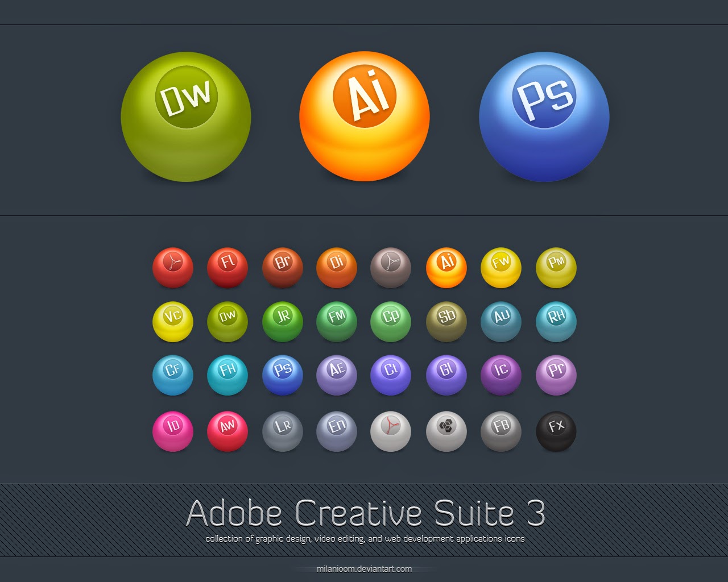
Task: Choose the orange Director Di icon
Action: 337,267
